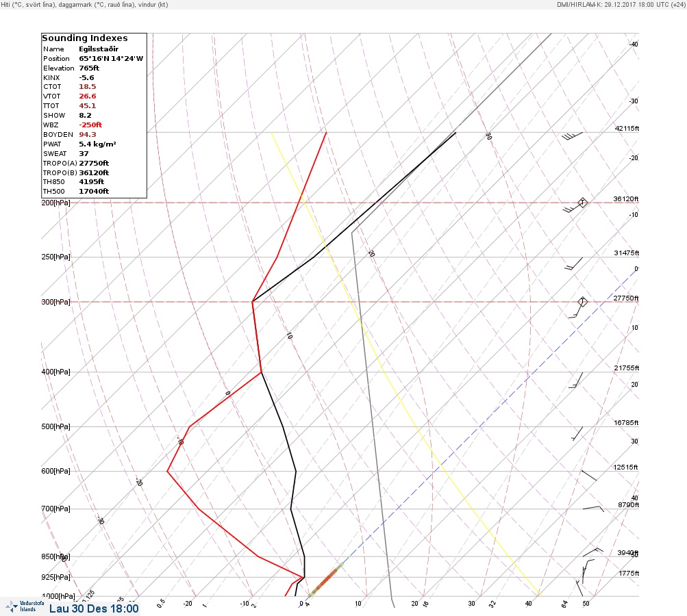The image size is (687, 616).
Task: Click the CTOT value '18.5'
Action: [x=87, y=87]
